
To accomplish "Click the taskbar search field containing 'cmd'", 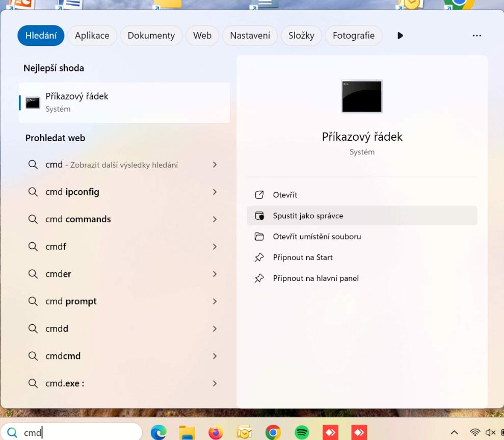I will point(71,432).
